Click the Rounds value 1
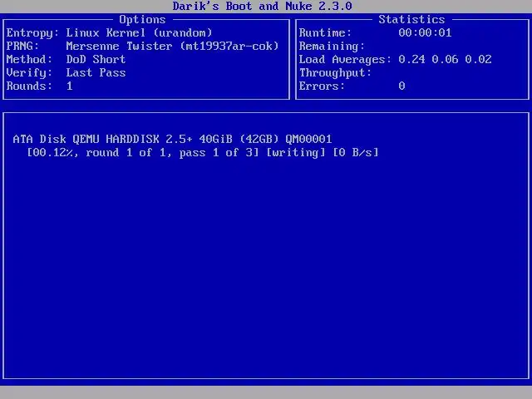This screenshot has width=532, height=399. click(70, 86)
